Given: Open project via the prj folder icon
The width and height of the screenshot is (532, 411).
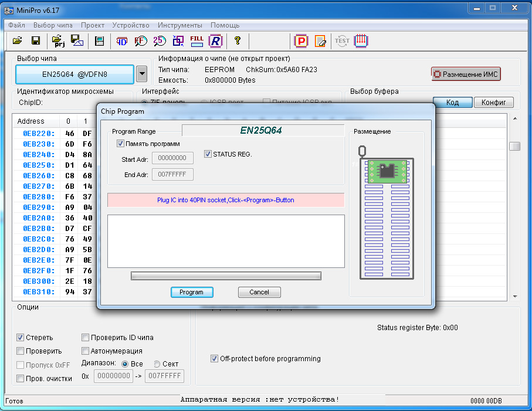Looking at the screenshot, I should (59, 40).
